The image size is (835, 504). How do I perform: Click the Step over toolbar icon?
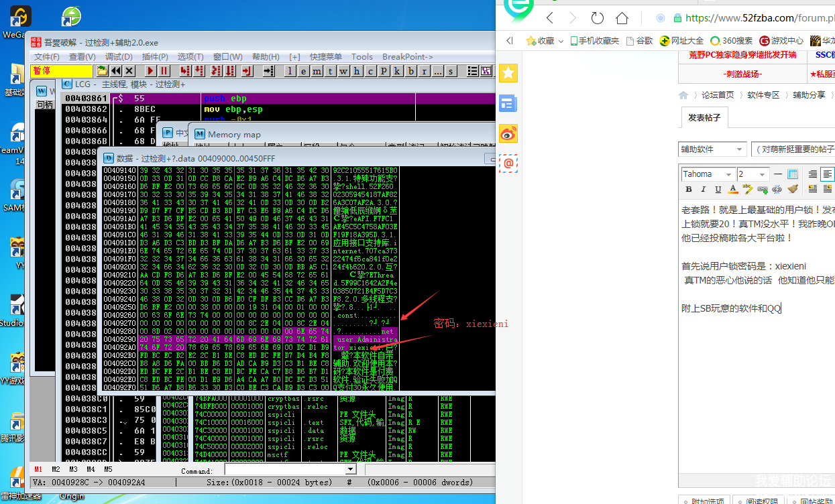tap(199, 70)
